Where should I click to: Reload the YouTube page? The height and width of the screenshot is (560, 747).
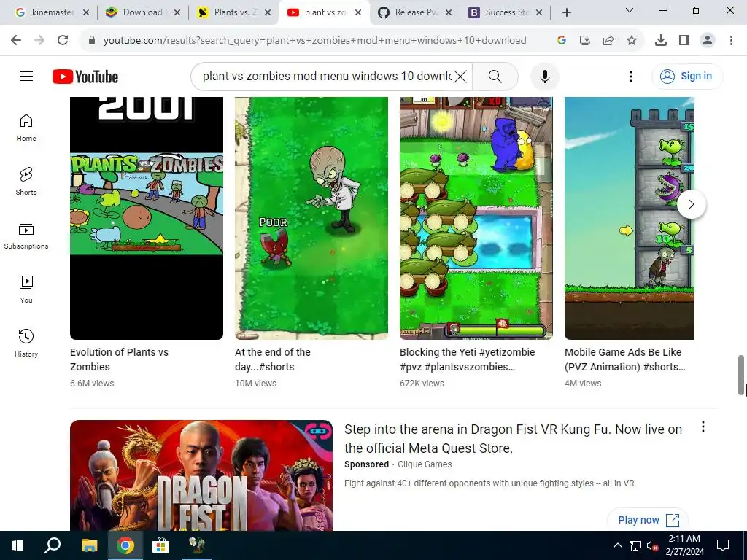pyautogui.click(x=63, y=41)
